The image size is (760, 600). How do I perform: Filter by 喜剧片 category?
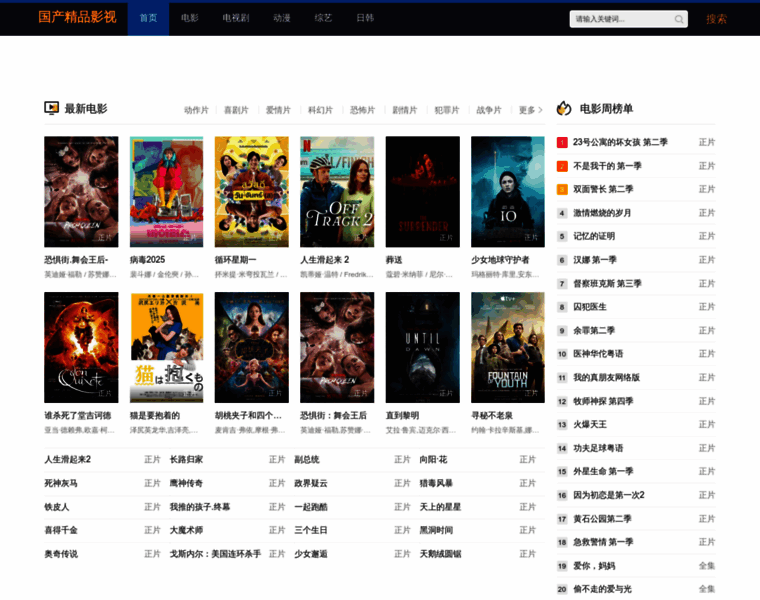[236, 110]
